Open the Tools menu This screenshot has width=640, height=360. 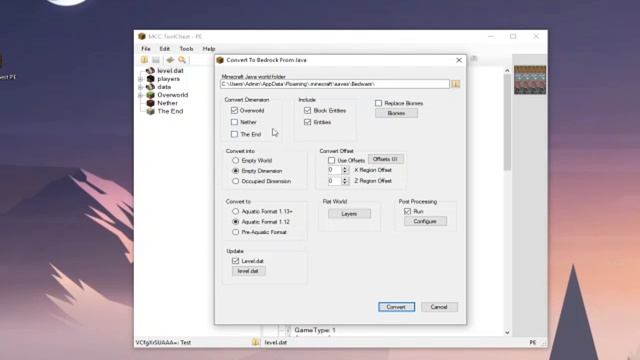point(186,49)
